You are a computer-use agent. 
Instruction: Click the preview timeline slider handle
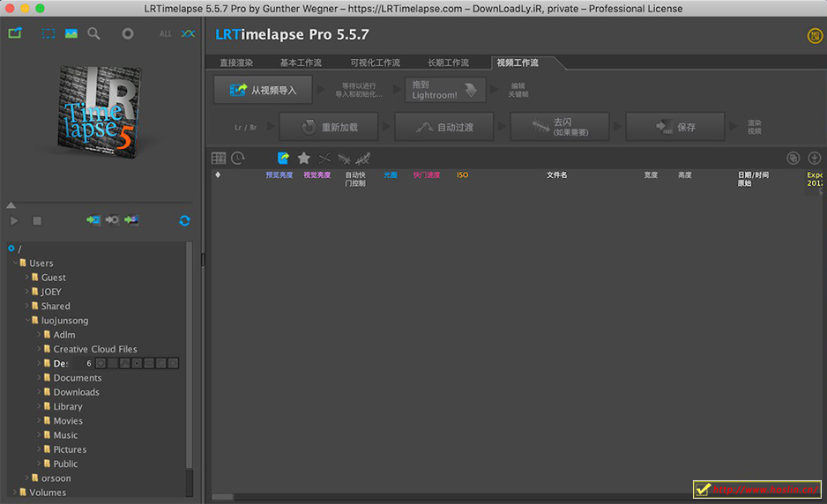click(11, 205)
